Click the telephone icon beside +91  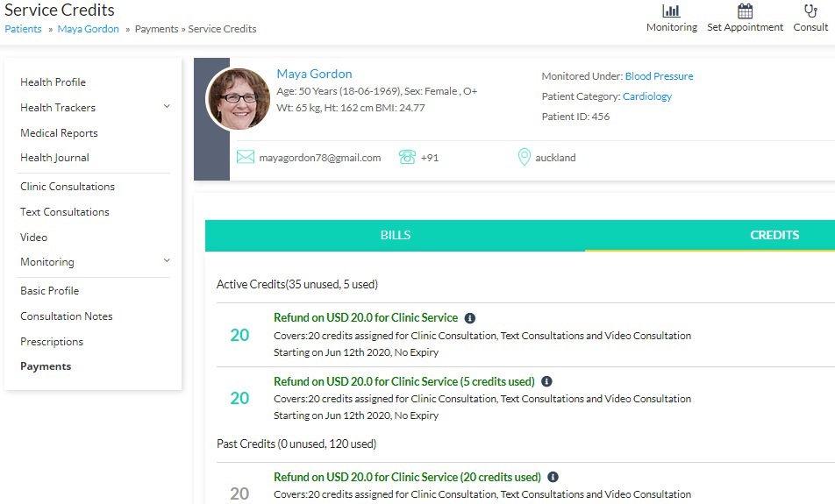[407, 157]
